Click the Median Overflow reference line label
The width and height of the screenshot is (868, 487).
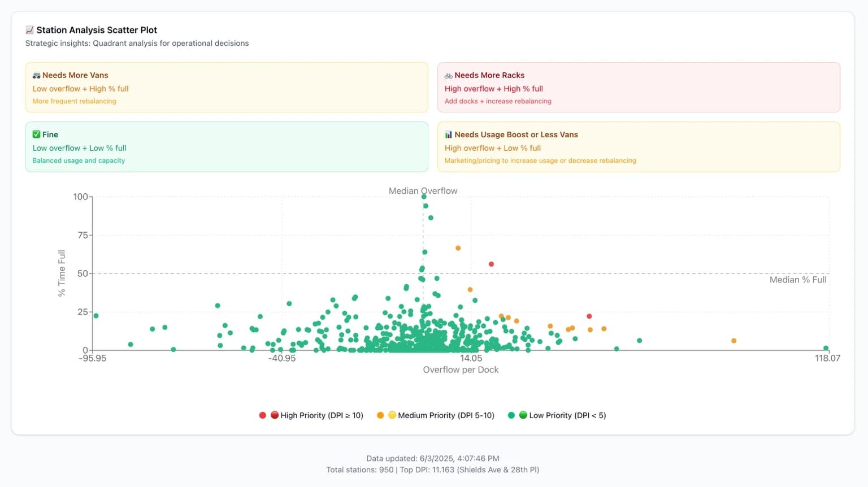click(x=423, y=191)
